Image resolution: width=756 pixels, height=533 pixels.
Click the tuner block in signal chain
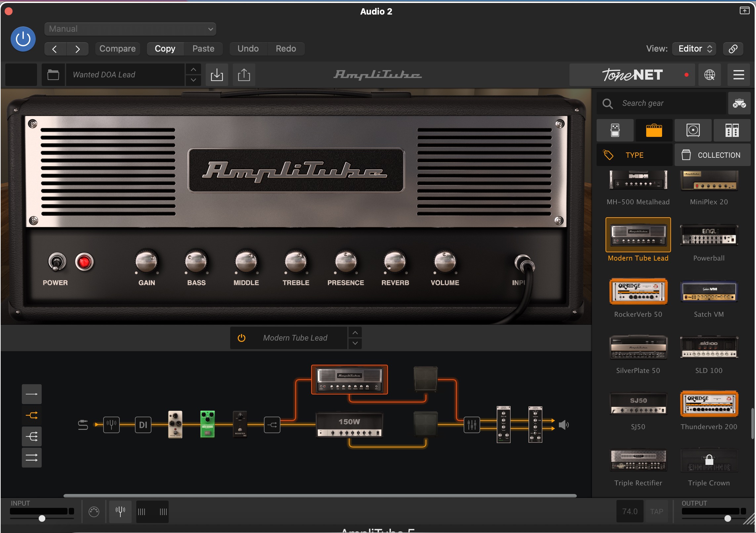111,425
